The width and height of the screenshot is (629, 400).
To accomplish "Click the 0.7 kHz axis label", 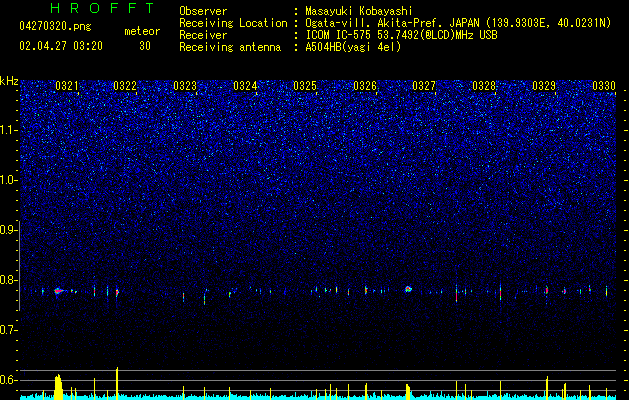I will coord(8,330).
